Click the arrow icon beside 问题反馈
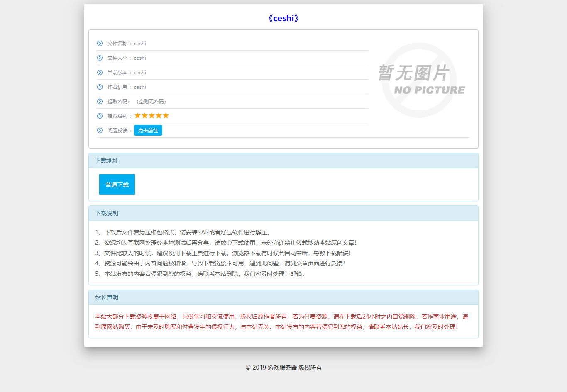The image size is (567, 392). pyautogui.click(x=100, y=131)
